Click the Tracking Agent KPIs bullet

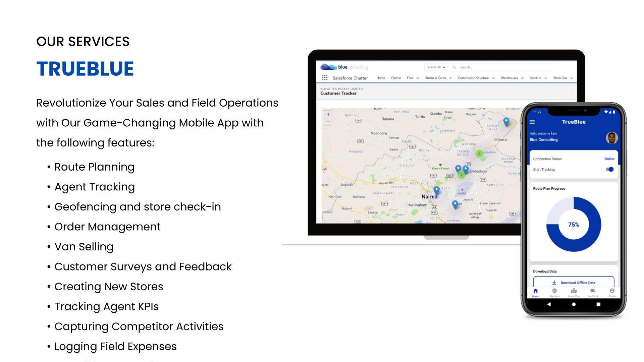pyautogui.click(x=106, y=306)
